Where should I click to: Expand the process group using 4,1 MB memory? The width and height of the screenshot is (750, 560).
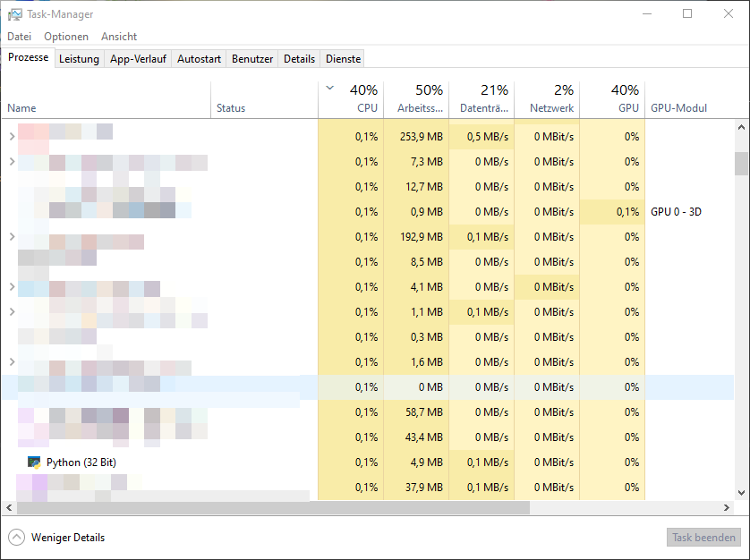pos(12,287)
